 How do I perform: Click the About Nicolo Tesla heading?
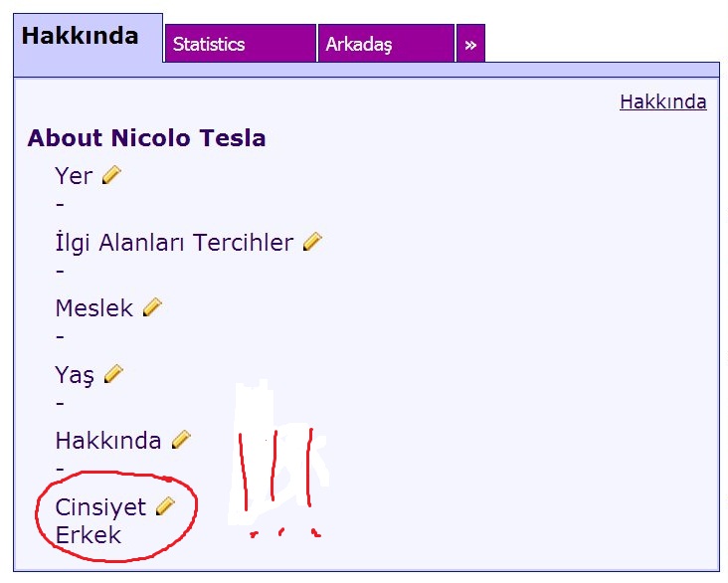(146, 138)
